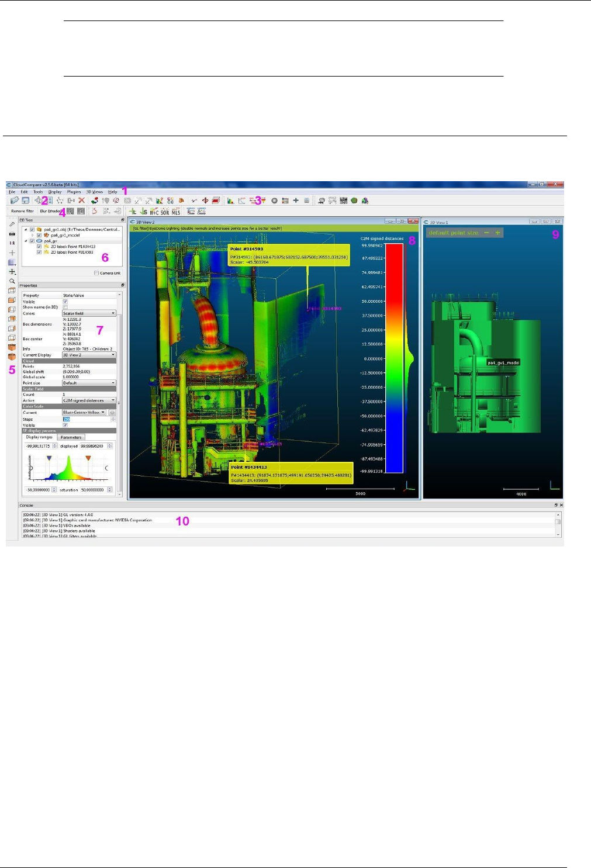The height and width of the screenshot is (868, 591).
Task: Click orange max-displayed handle on the histogram
Action: click(x=88, y=458)
